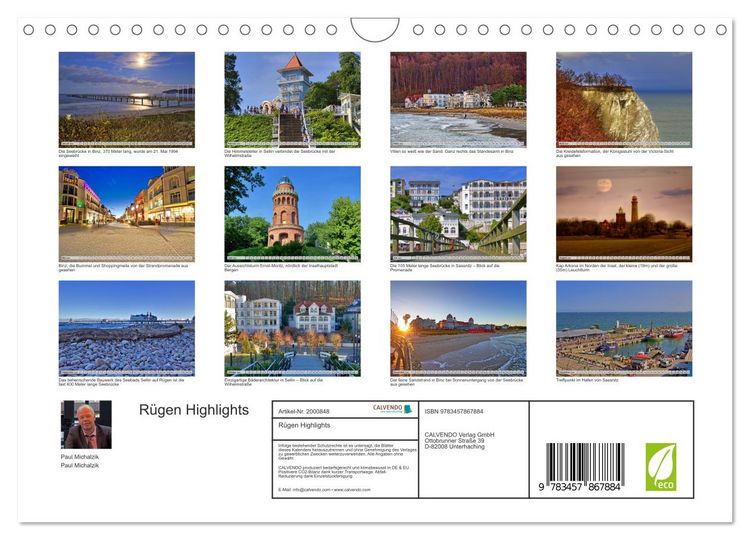This screenshot has height=540, width=750.
Task: Click the CALVENDO Verlag GmbH address
Action: pyautogui.click(x=459, y=441)
